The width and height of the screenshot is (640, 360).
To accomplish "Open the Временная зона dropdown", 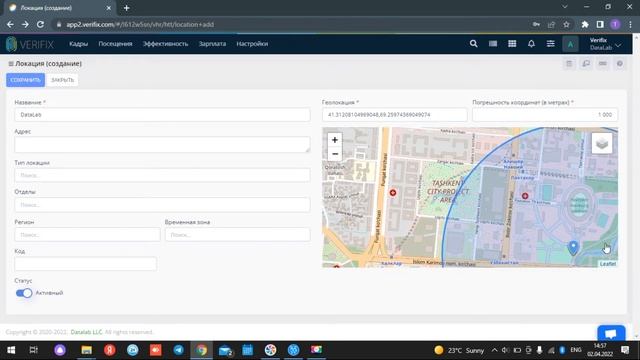I will point(238,235).
